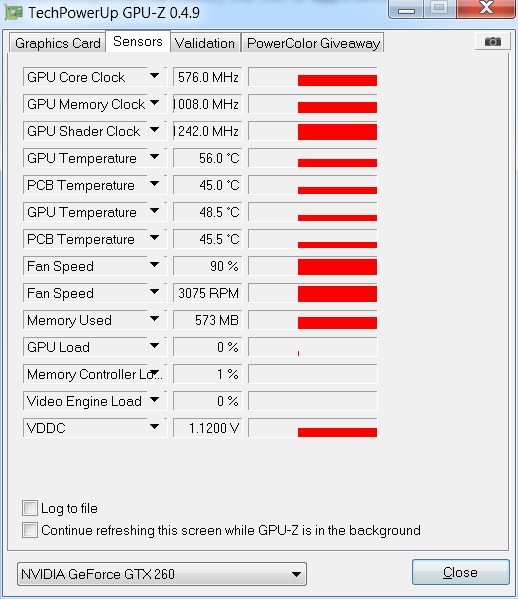Viewport: 518px width, 599px height.
Task: Click the GPU-Z app icon in title bar
Action: 13,13
